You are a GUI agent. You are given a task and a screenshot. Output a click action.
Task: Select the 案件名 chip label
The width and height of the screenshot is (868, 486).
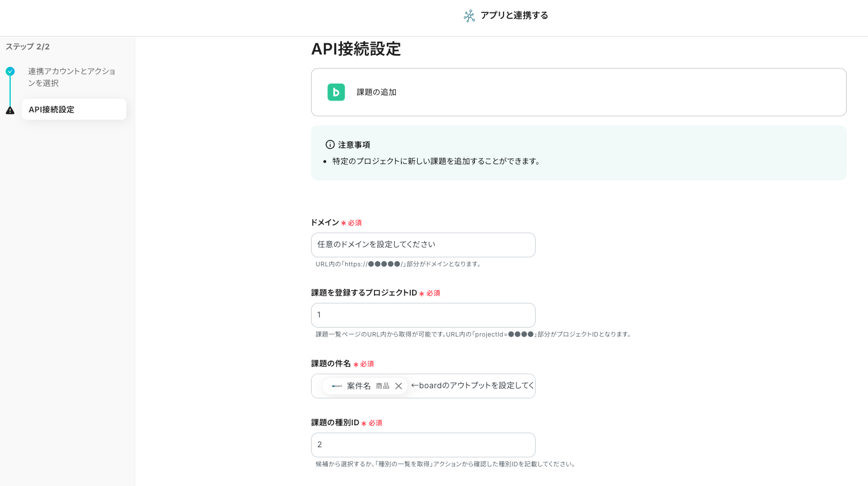point(359,386)
